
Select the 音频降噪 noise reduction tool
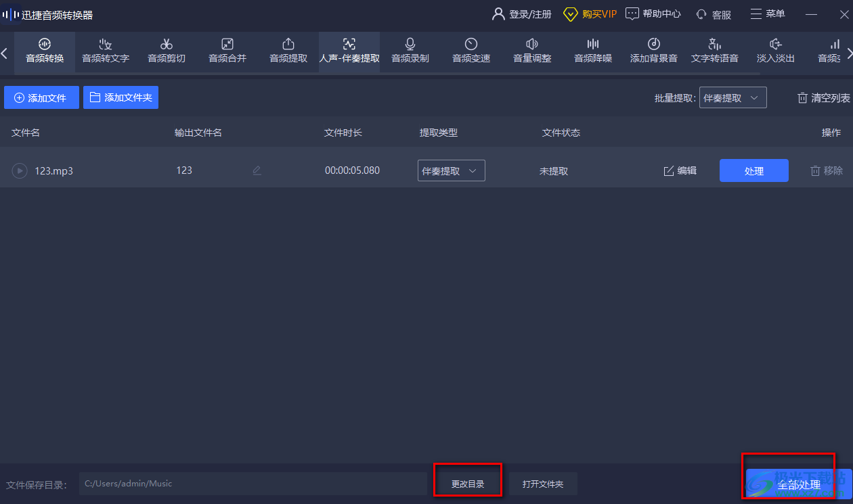(x=593, y=51)
